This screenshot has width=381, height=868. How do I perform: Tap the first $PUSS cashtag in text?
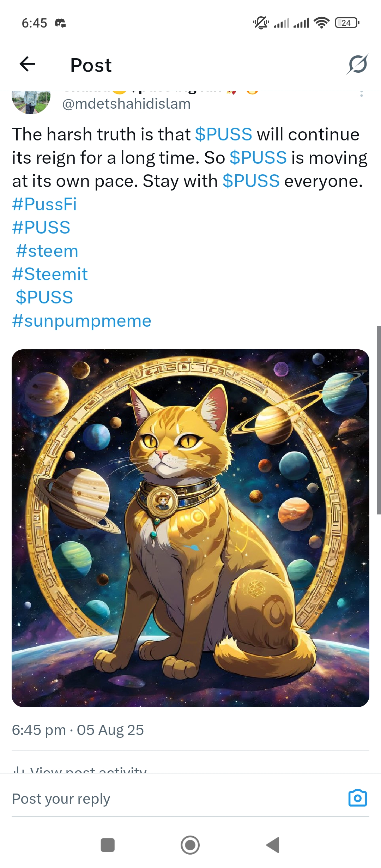[x=224, y=134]
